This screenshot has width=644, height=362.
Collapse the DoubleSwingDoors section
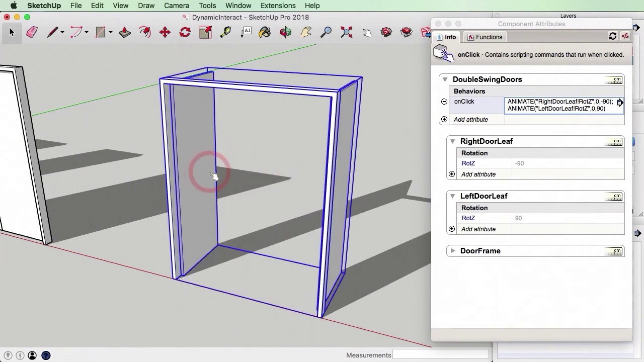pos(445,79)
